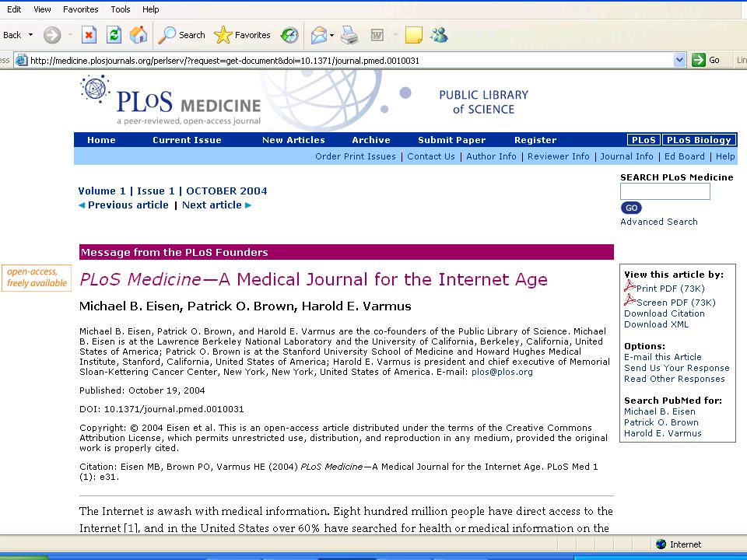Screen dimensions: 747x560
Task: Click the Internet zone globe icon
Action: point(661,544)
